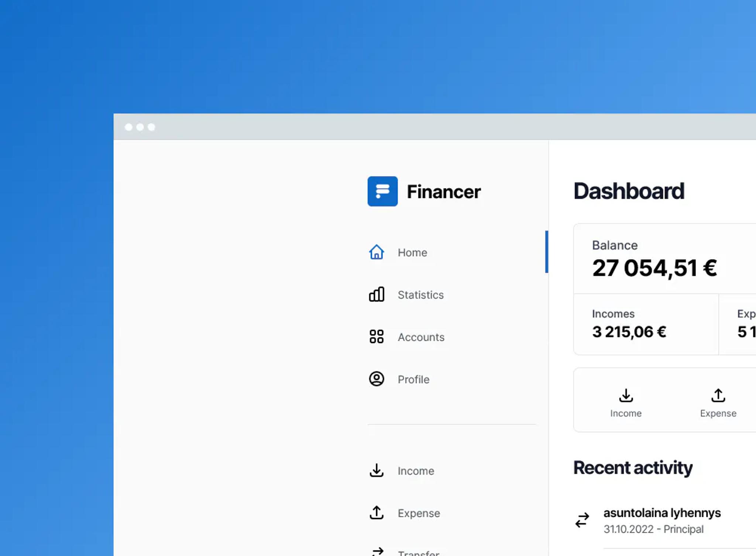Screen dimensions: 756x556
Task: Click the sidebar Income download icon
Action: coord(376,470)
